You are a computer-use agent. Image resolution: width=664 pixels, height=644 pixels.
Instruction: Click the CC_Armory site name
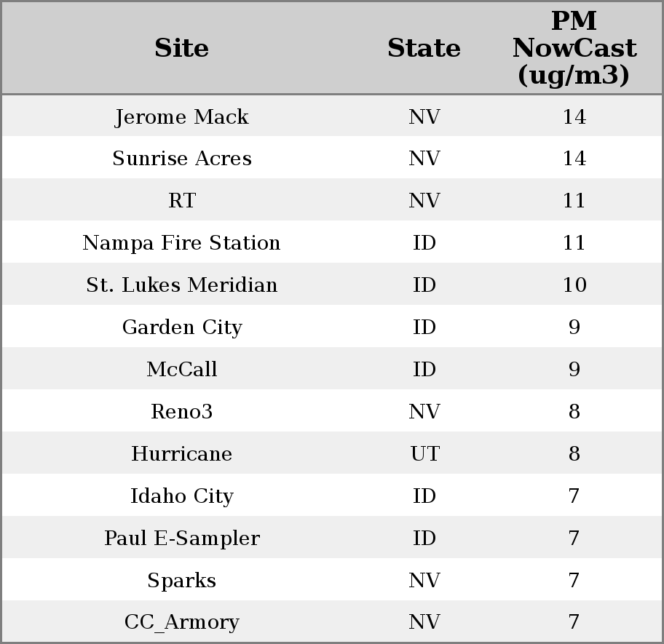pyautogui.click(x=182, y=622)
